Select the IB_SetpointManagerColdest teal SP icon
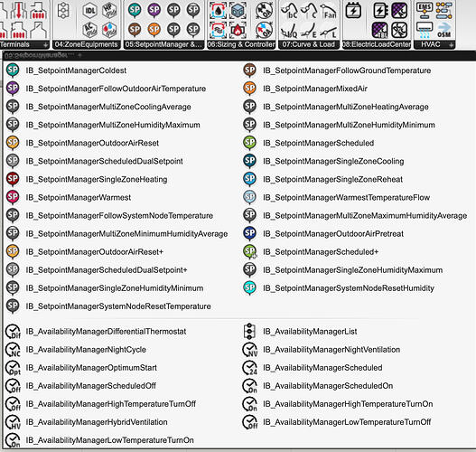This screenshot has width=476, height=452. 13,71
